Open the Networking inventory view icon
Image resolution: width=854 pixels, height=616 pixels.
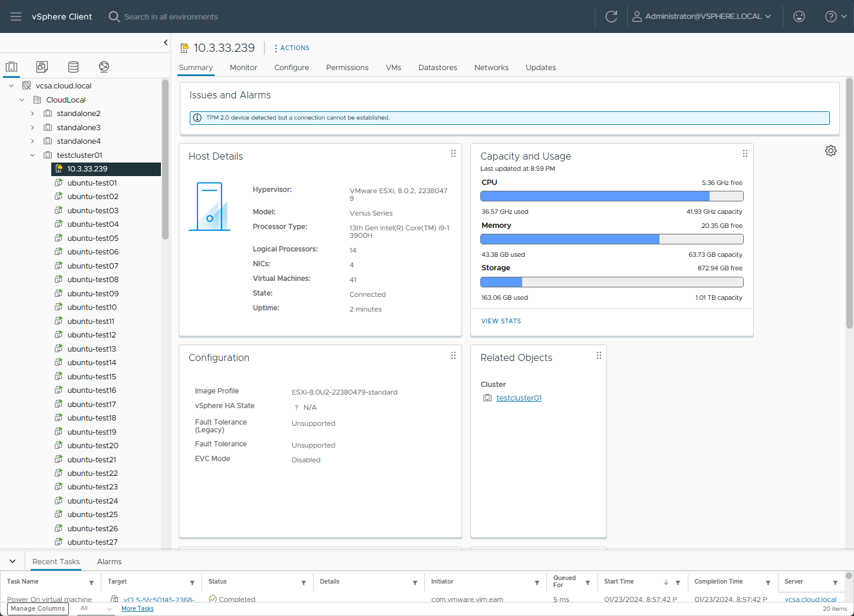click(x=104, y=67)
